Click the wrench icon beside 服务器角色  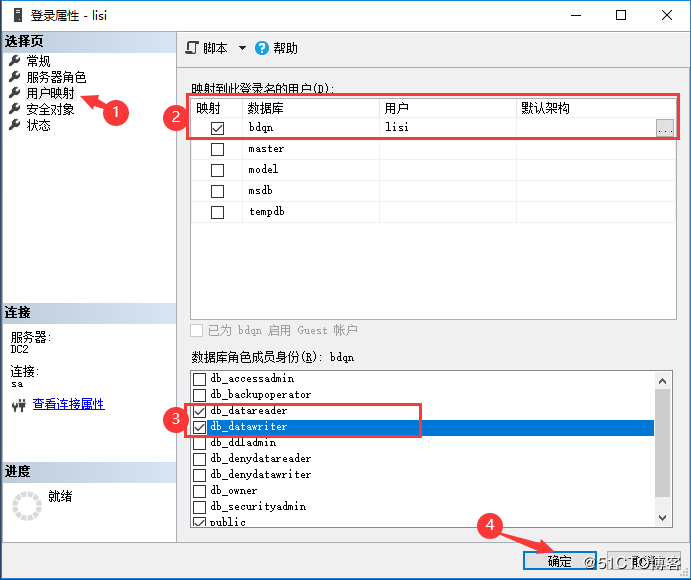15,77
